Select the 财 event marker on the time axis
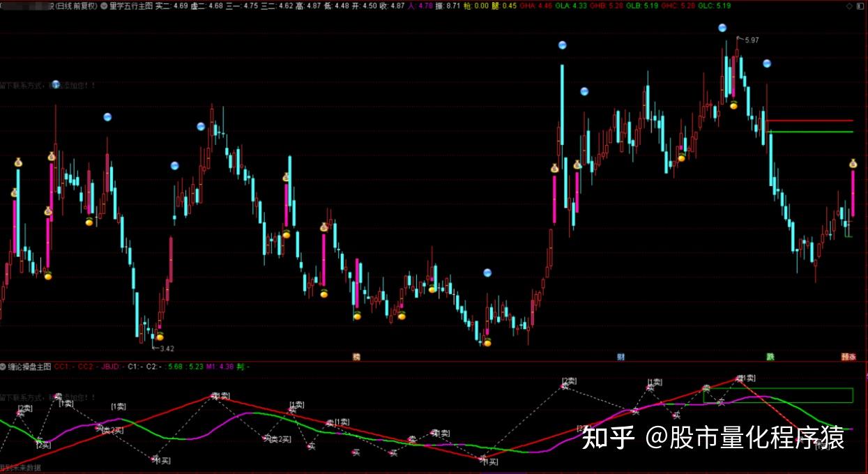This screenshot has width=868, height=474. pos(620,356)
